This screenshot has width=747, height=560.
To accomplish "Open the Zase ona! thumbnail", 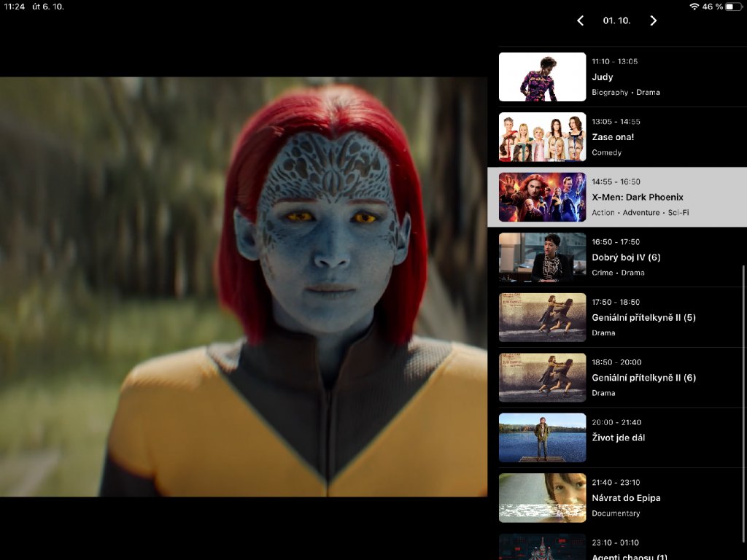I will click(x=542, y=137).
